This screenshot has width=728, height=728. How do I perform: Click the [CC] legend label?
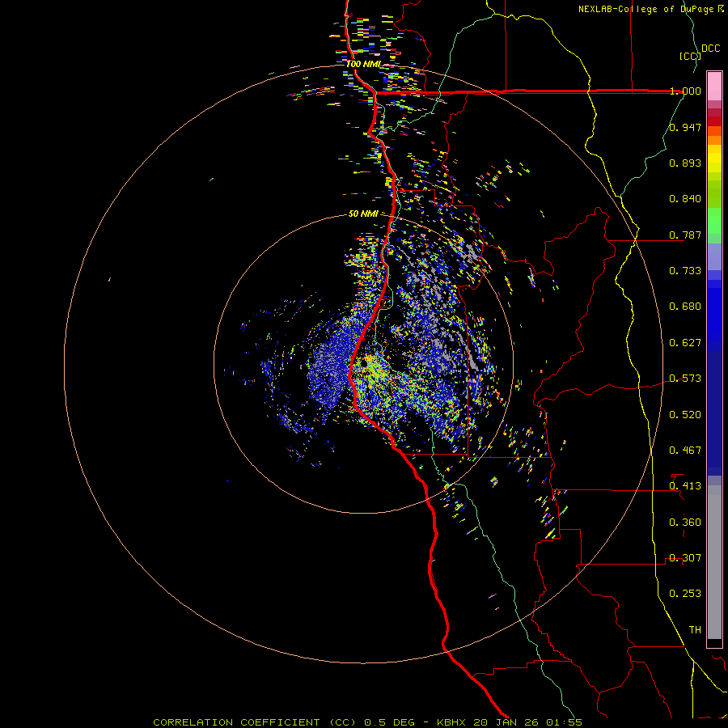pos(690,56)
